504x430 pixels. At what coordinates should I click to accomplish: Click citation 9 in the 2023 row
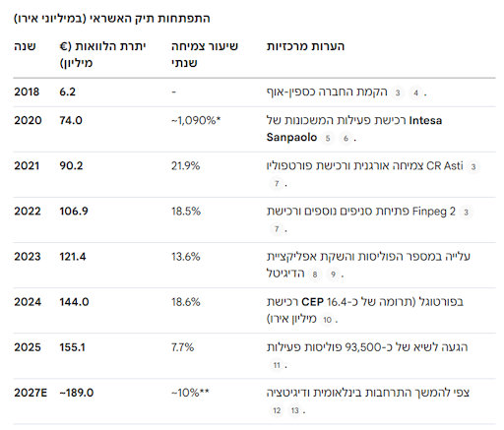click(333, 275)
